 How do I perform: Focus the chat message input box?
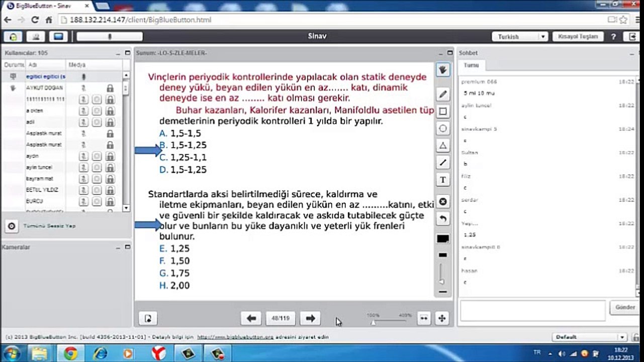[532, 311]
